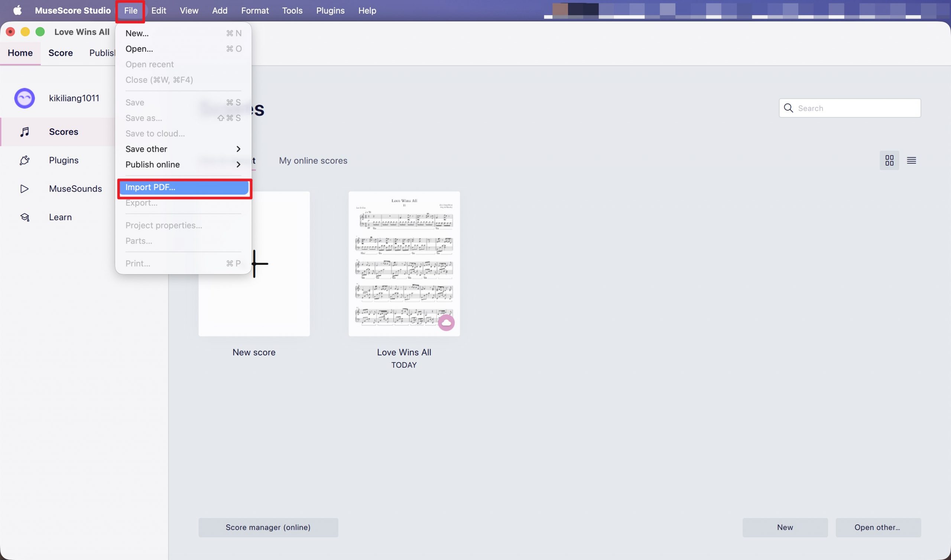This screenshot has height=560, width=951.
Task: Open the Format menu
Action: pos(255,10)
